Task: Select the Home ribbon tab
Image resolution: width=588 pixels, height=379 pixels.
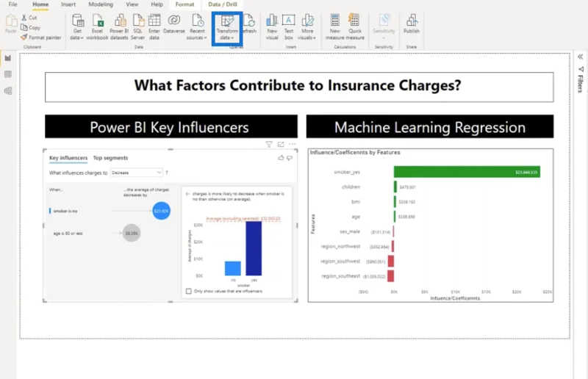Action: (40, 4)
